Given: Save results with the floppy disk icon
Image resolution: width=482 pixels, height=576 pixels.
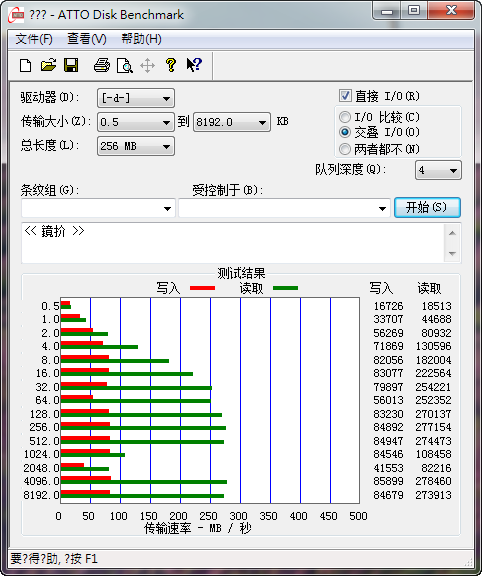Looking at the screenshot, I should coord(71,65).
